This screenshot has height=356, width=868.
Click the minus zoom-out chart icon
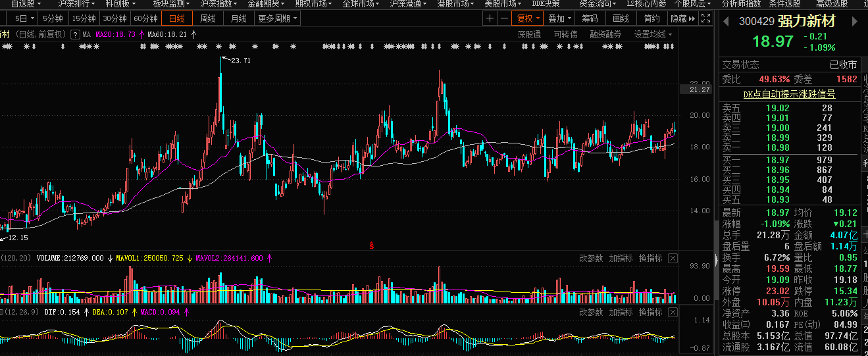504,19
